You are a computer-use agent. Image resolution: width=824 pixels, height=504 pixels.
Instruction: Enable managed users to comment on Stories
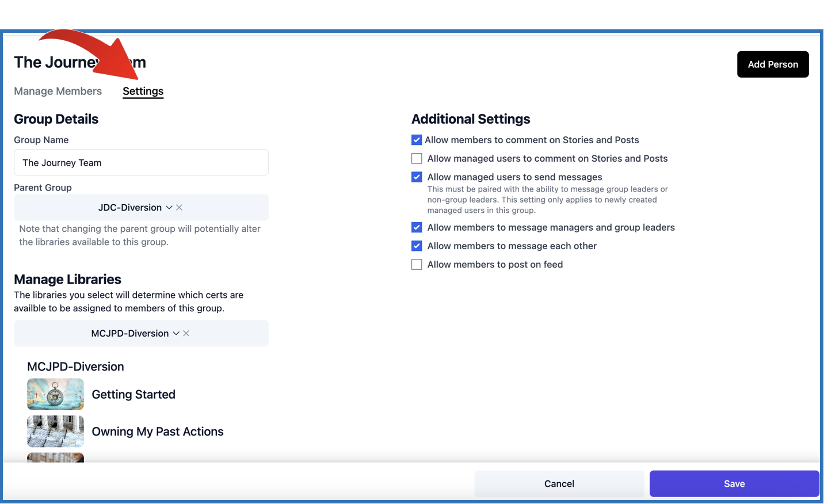417,158
